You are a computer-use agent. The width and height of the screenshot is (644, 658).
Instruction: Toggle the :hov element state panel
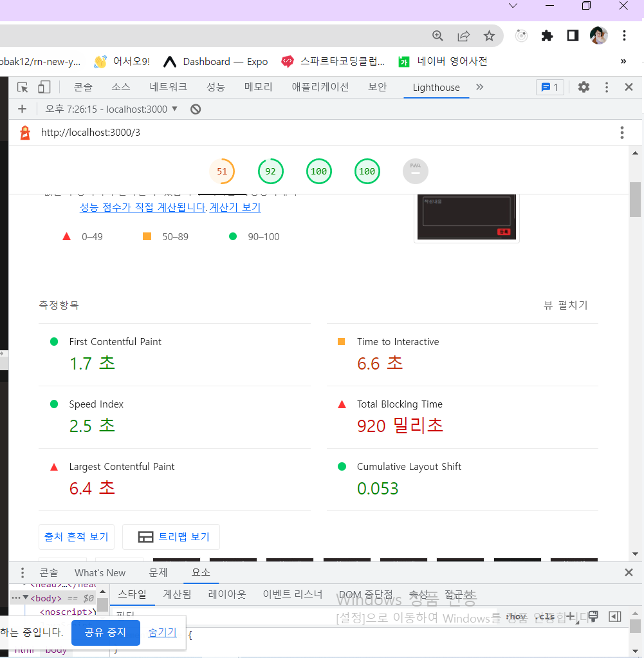pos(516,616)
